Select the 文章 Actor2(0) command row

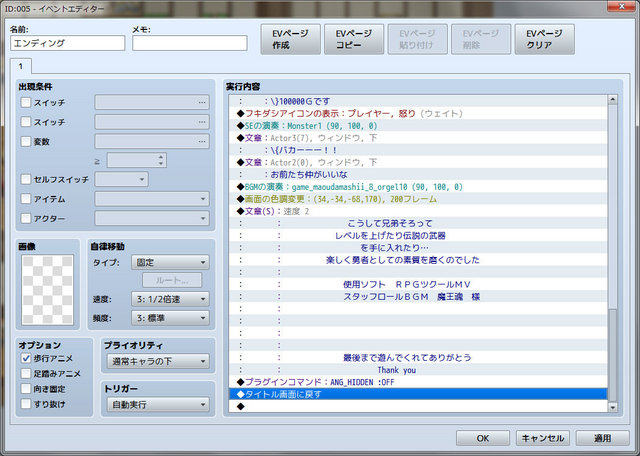tap(418, 162)
